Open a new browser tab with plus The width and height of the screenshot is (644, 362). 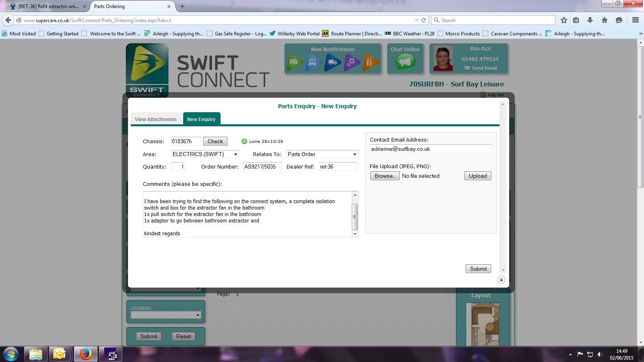[182, 6]
